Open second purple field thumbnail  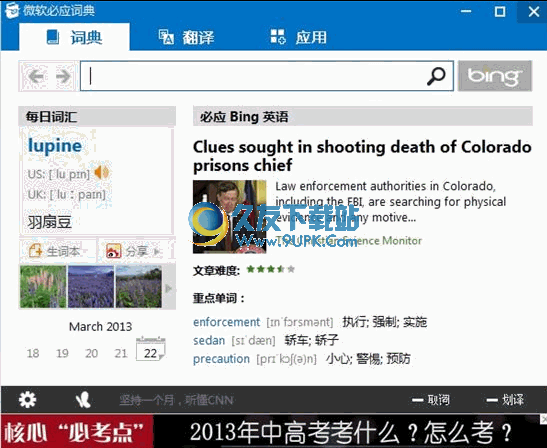pos(91,286)
